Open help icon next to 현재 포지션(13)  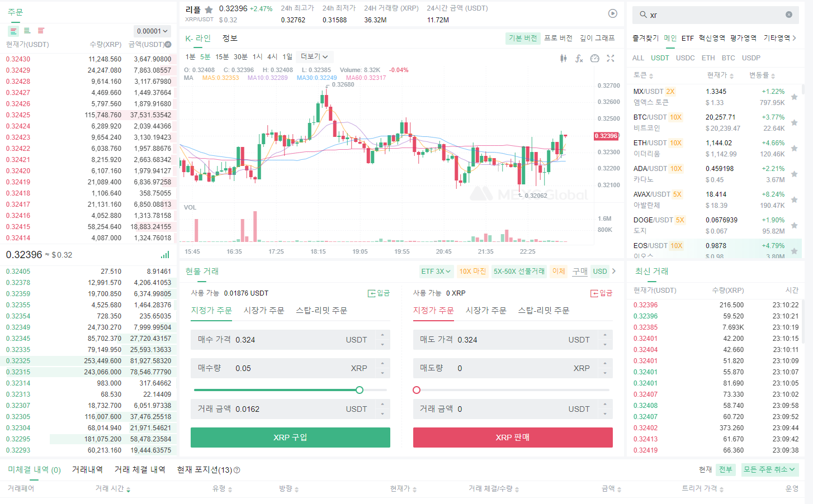(237, 470)
